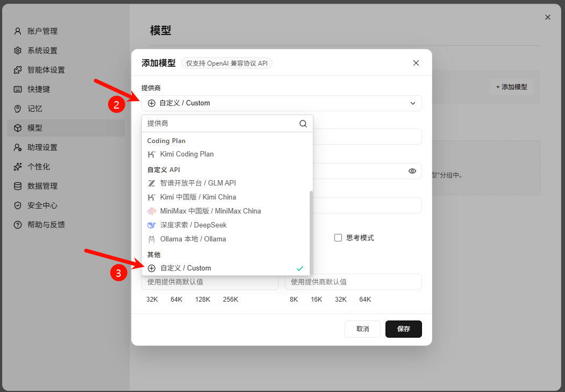Choose the 64K context preset under left field
This screenshot has width=565, height=392.
click(176, 300)
